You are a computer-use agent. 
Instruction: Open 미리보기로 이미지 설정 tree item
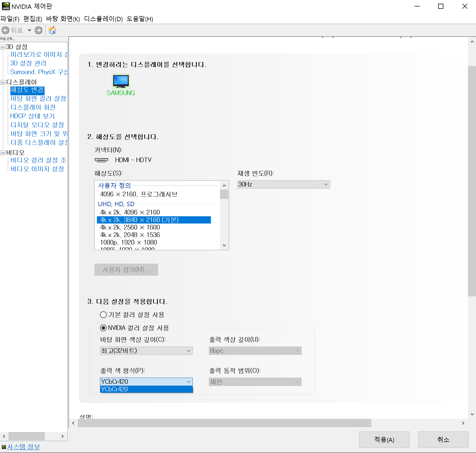coord(39,54)
